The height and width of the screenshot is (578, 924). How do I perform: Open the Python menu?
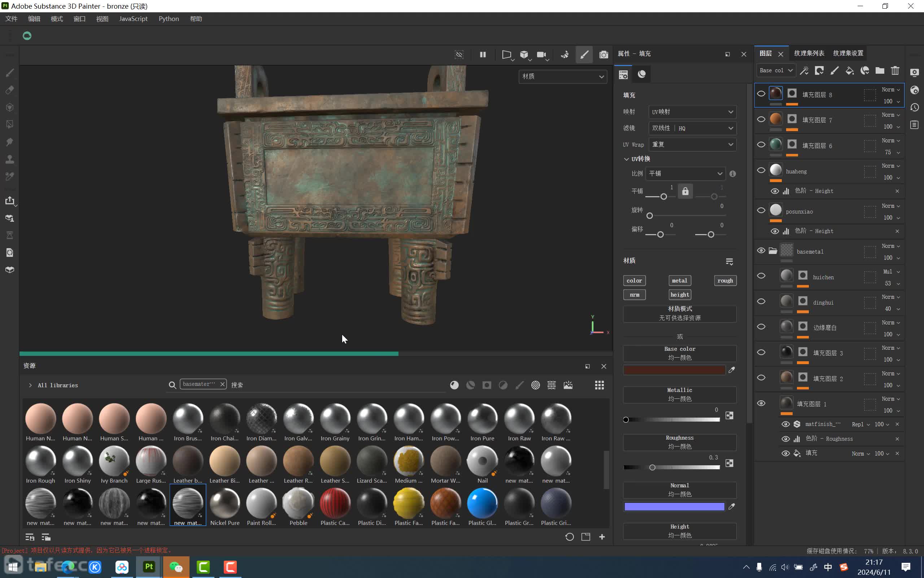pos(169,19)
